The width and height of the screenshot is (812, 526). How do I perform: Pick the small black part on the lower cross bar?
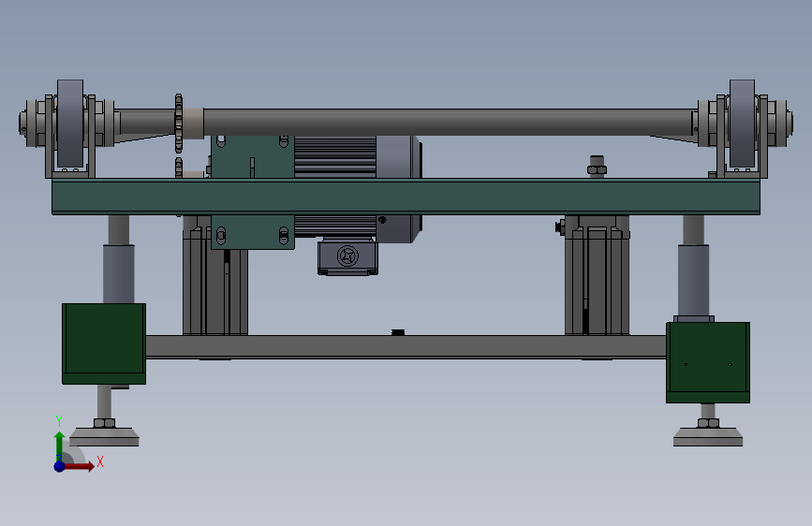[x=398, y=332]
